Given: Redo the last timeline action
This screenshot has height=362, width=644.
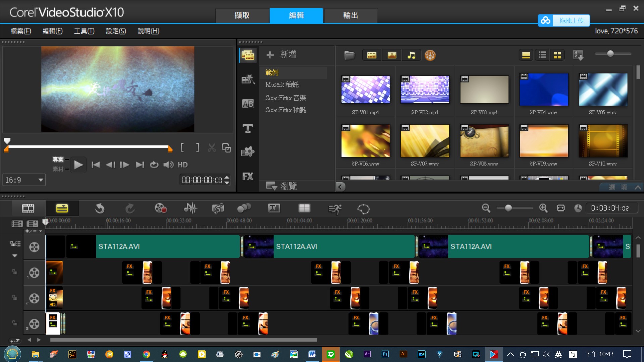Looking at the screenshot, I should [130, 208].
